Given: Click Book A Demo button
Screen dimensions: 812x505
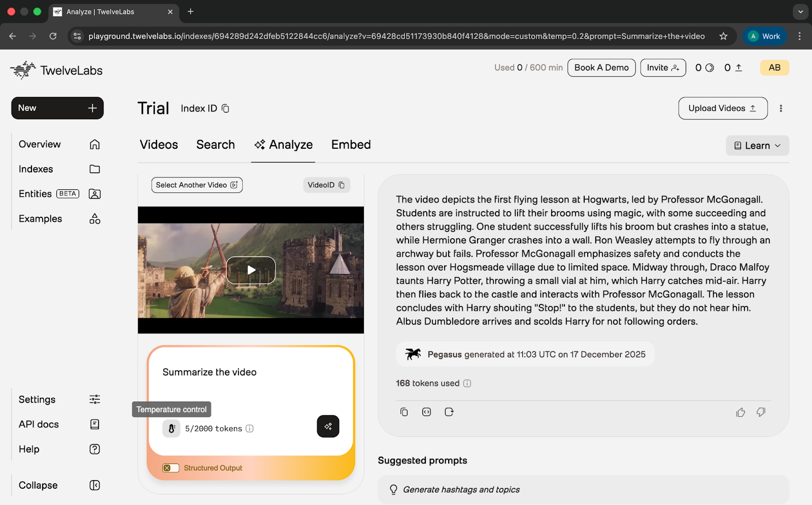Looking at the screenshot, I should click(601, 68).
